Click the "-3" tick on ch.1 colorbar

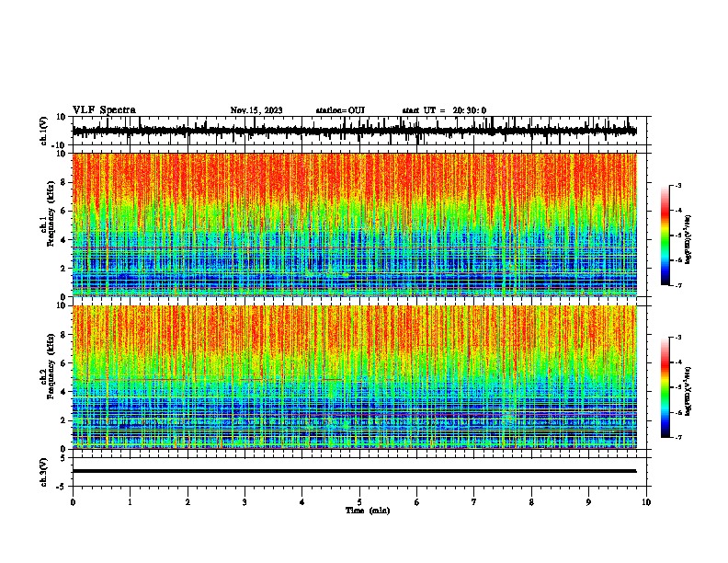point(678,185)
